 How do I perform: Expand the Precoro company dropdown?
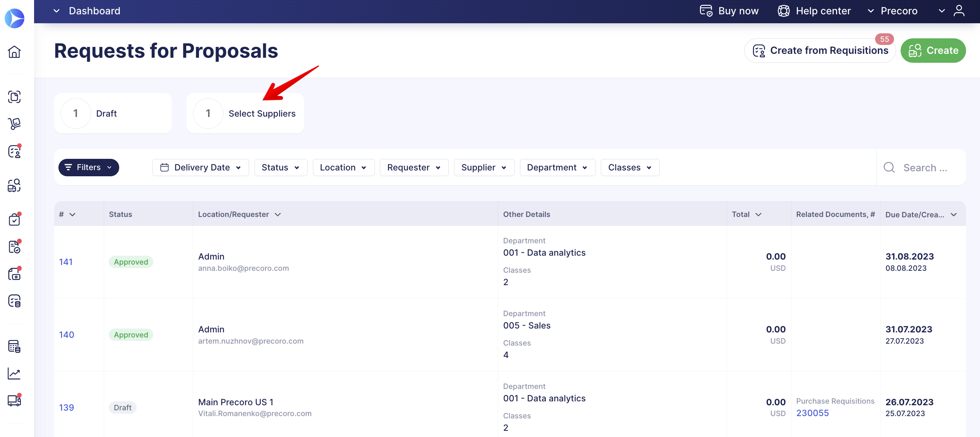pos(893,11)
